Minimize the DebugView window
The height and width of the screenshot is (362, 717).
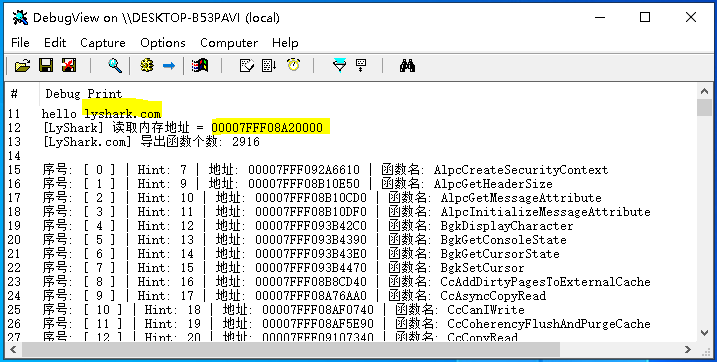[x=599, y=17]
